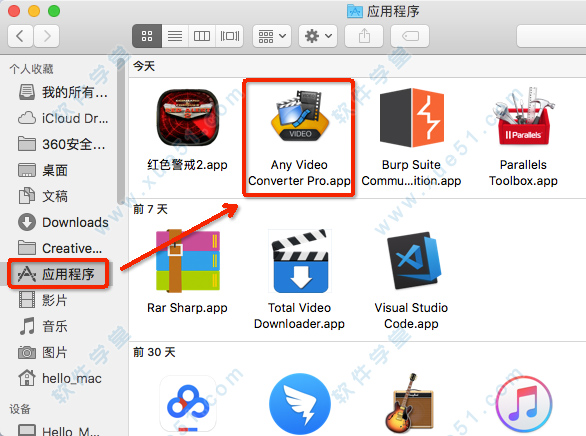Screen dimensions: 586x436
Task: Go forward to the next folder
Action: pos(46,36)
